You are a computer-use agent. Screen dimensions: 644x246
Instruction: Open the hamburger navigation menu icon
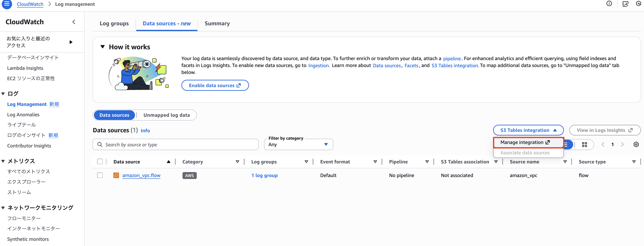click(7, 4)
